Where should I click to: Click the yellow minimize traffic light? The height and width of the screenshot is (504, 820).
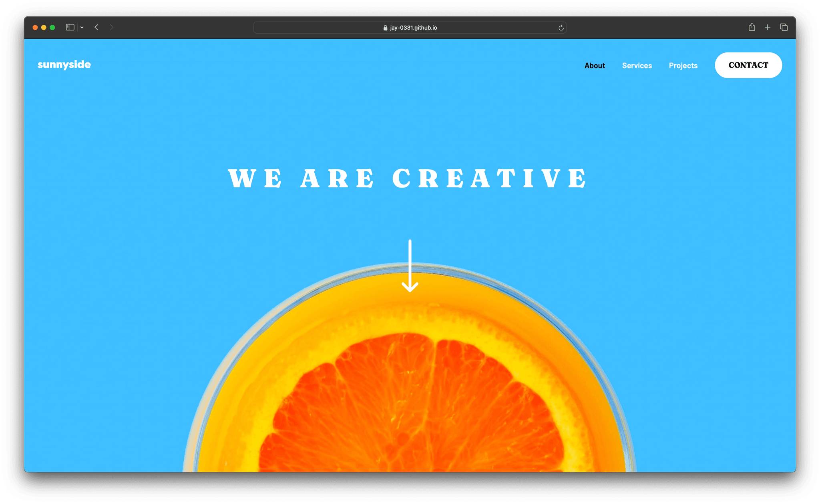point(44,27)
